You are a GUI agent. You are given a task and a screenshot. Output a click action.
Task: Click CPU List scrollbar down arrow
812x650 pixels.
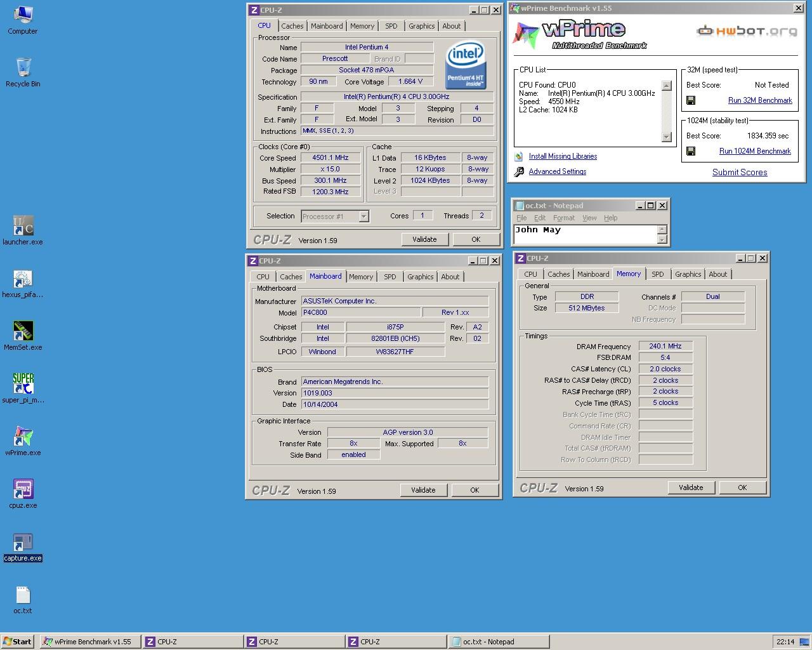click(x=666, y=136)
